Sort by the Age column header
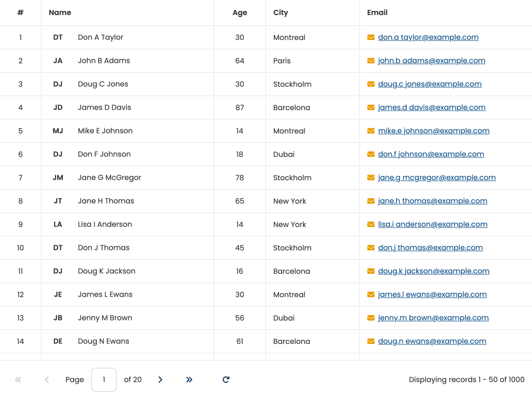This screenshot has width=532, height=399. pyautogui.click(x=240, y=12)
